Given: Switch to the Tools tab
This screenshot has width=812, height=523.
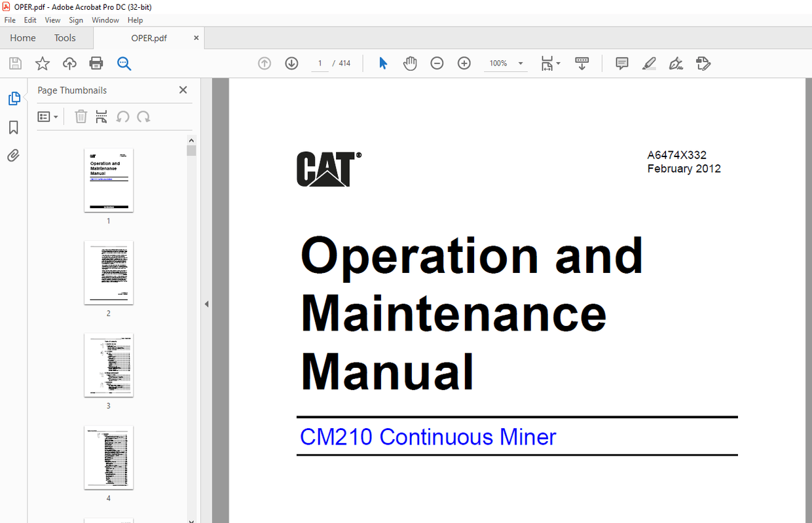Looking at the screenshot, I should [x=64, y=37].
